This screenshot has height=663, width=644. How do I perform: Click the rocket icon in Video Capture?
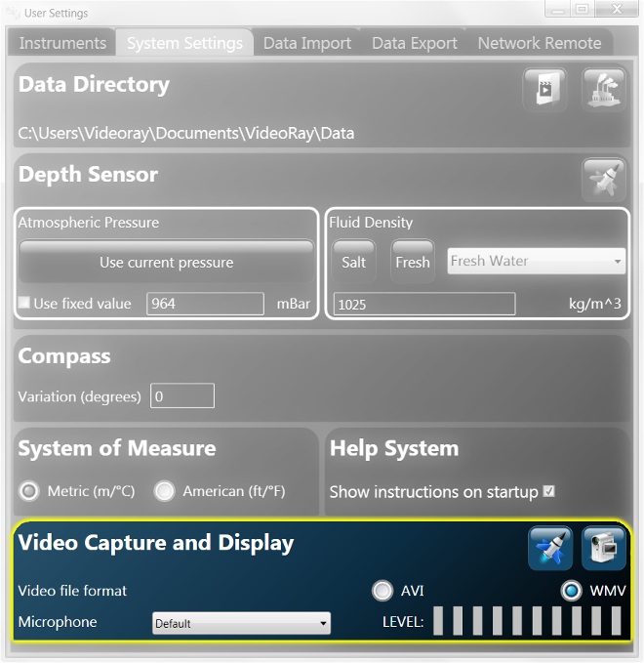click(x=550, y=548)
